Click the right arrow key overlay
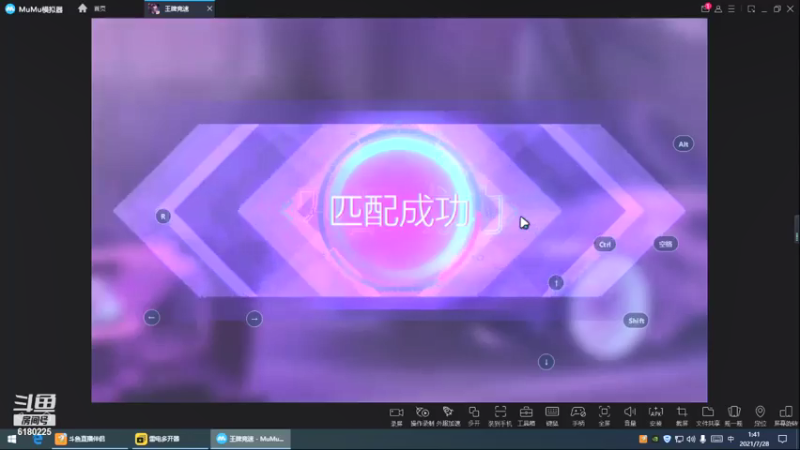800x450 pixels. click(254, 319)
